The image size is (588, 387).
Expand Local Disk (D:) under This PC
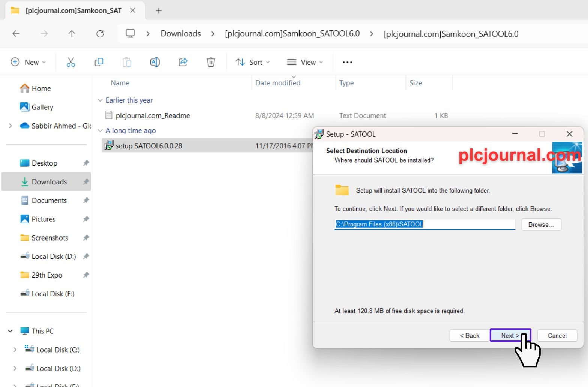tap(15, 368)
